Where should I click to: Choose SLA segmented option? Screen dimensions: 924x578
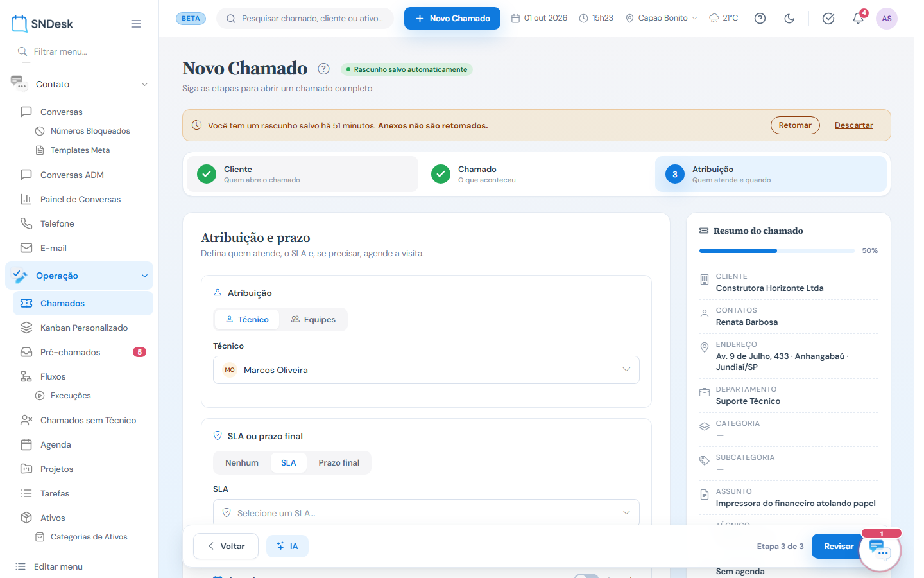289,462
